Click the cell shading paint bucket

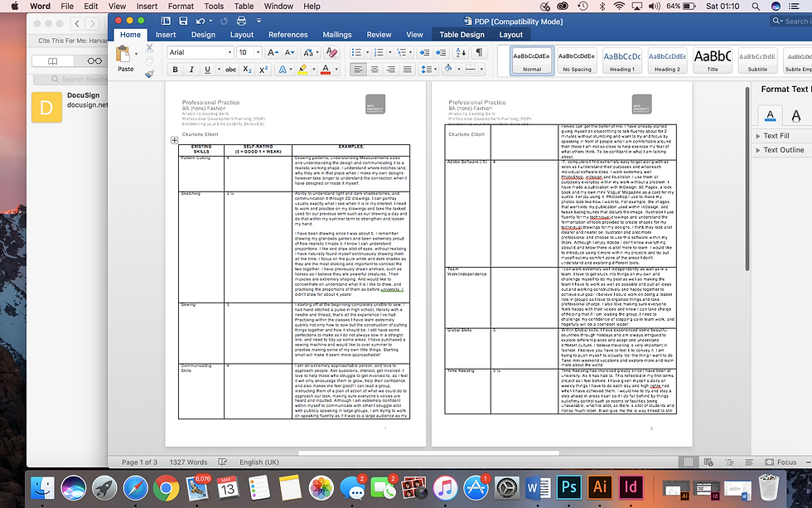[x=448, y=69]
